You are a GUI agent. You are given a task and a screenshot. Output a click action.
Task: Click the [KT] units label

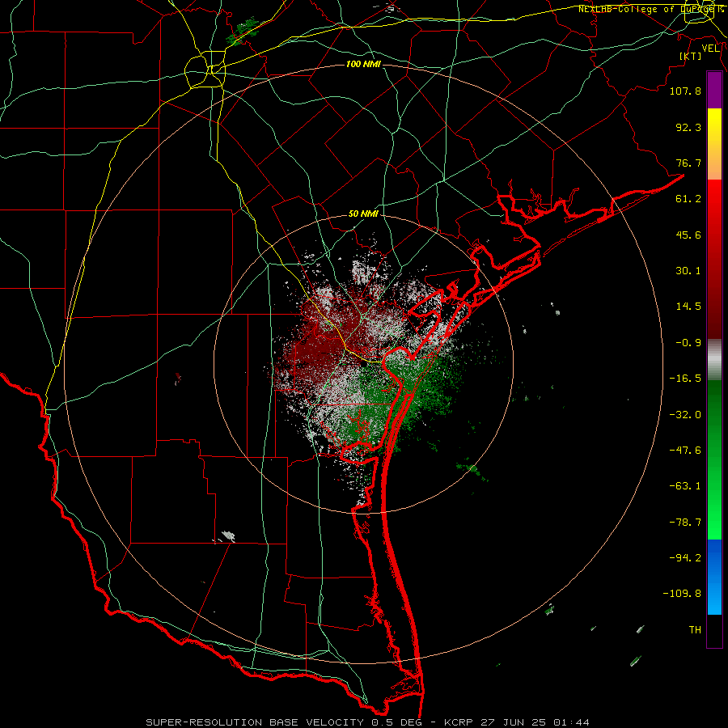(691, 56)
